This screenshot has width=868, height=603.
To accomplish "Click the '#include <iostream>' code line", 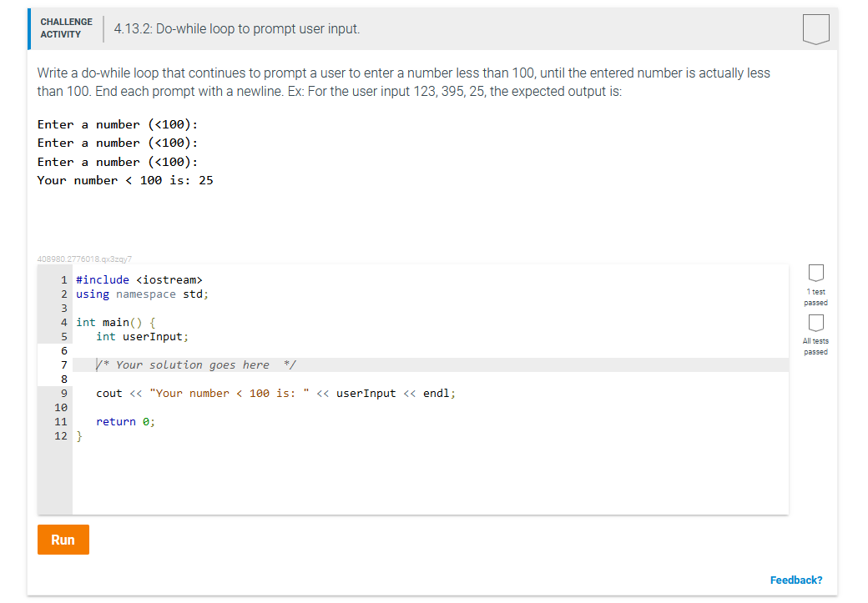I will (x=139, y=280).
